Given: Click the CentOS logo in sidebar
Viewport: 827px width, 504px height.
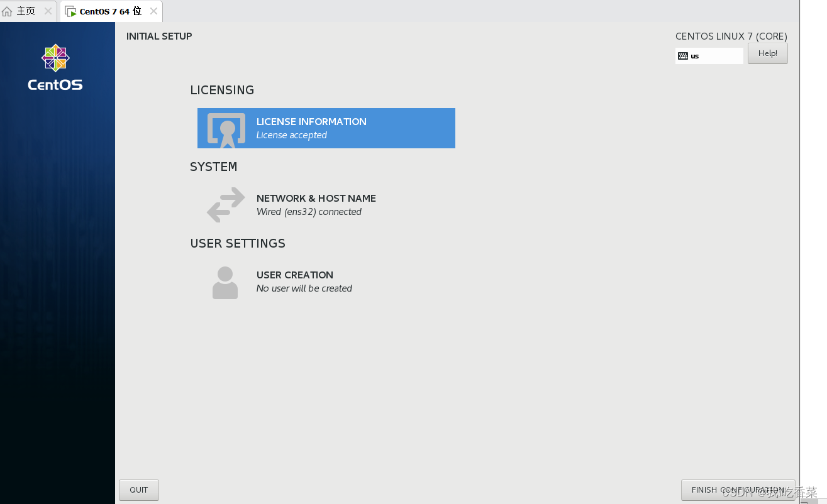Looking at the screenshot, I should tap(55, 67).
